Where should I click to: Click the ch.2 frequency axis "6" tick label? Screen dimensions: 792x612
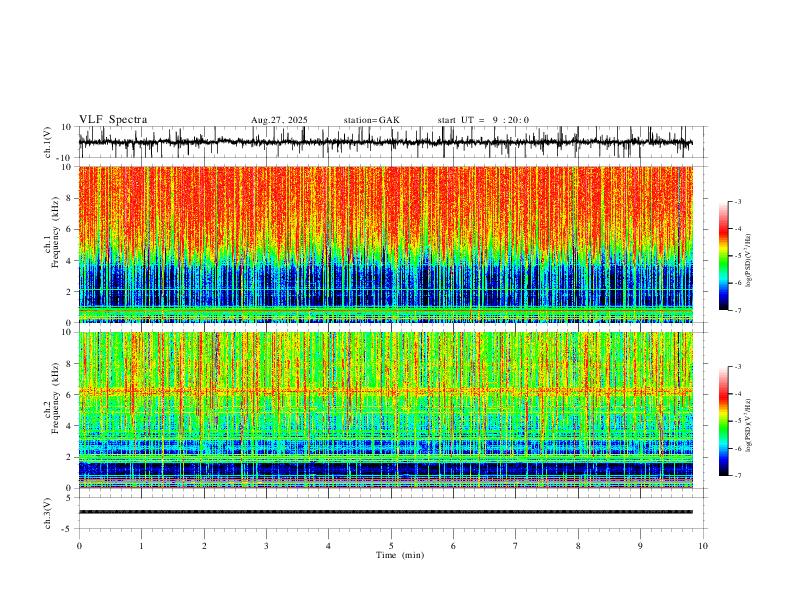pyautogui.click(x=70, y=394)
